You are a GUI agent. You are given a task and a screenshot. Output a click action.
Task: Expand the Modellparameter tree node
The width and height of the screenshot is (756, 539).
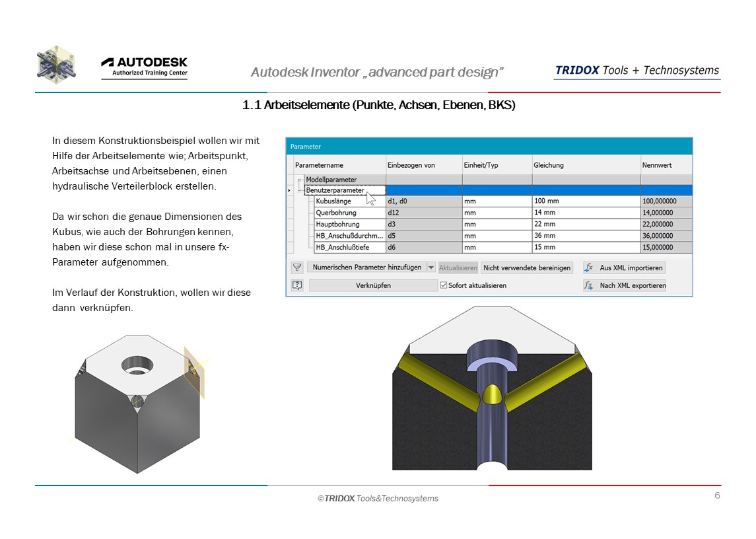click(300, 180)
